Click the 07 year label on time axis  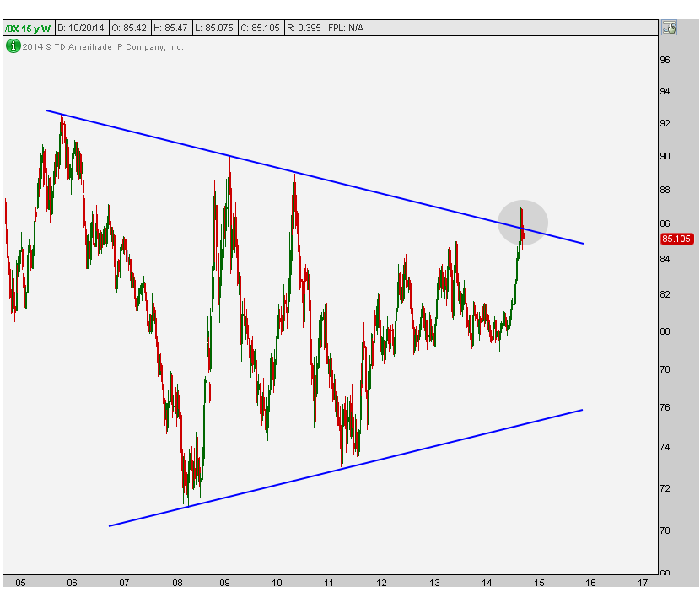click(x=124, y=583)
